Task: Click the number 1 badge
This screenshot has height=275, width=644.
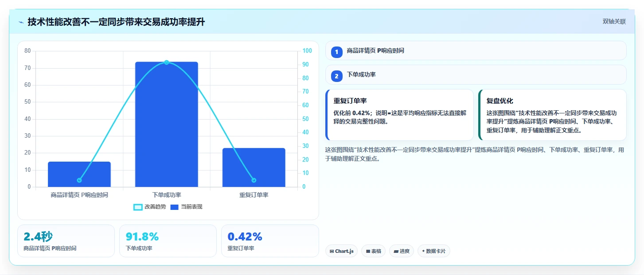Action: point(336,52)
